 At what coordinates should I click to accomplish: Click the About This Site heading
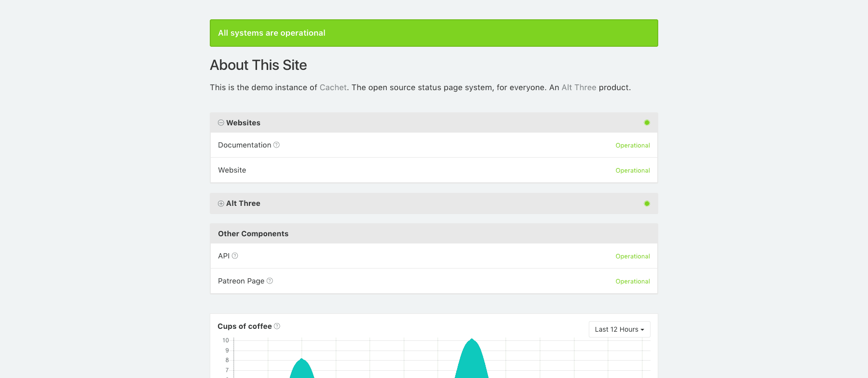(x=258, y=65)
